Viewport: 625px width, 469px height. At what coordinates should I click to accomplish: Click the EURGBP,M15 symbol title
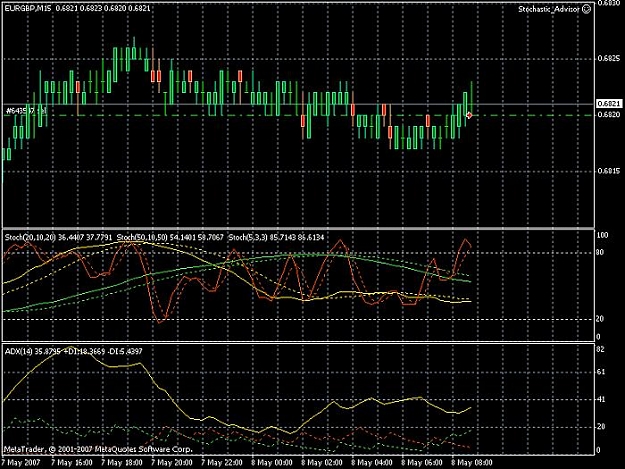click(x=28, y=8)
